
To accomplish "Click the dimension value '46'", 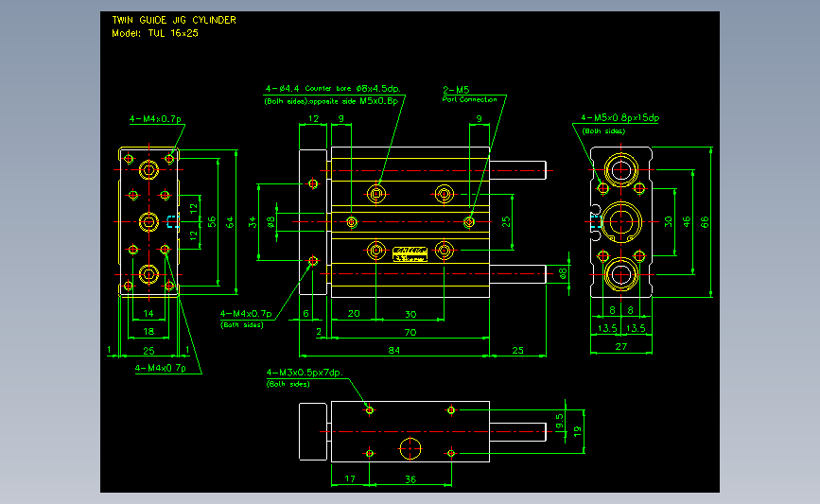I will [x=687, y=222].
